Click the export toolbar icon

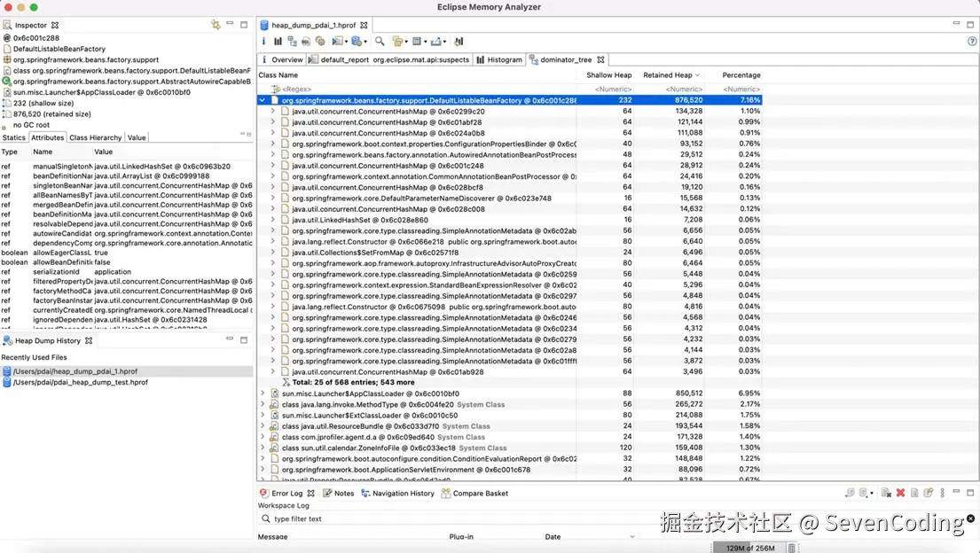435,42
